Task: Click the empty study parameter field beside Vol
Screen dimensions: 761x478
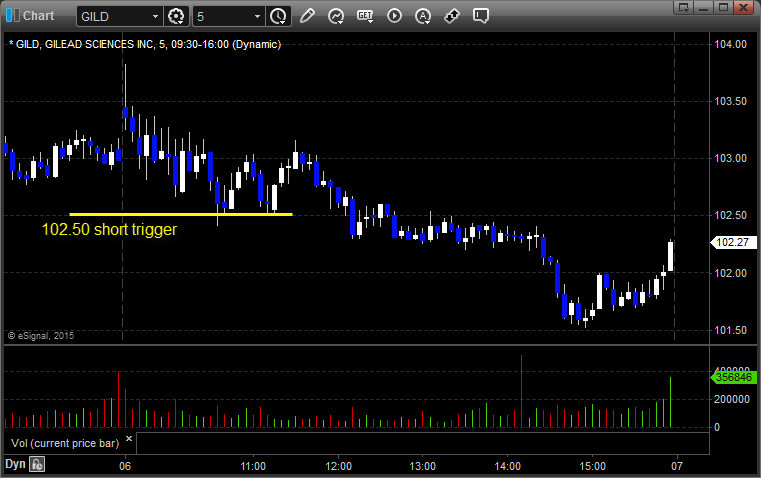Action: (422, 443)
